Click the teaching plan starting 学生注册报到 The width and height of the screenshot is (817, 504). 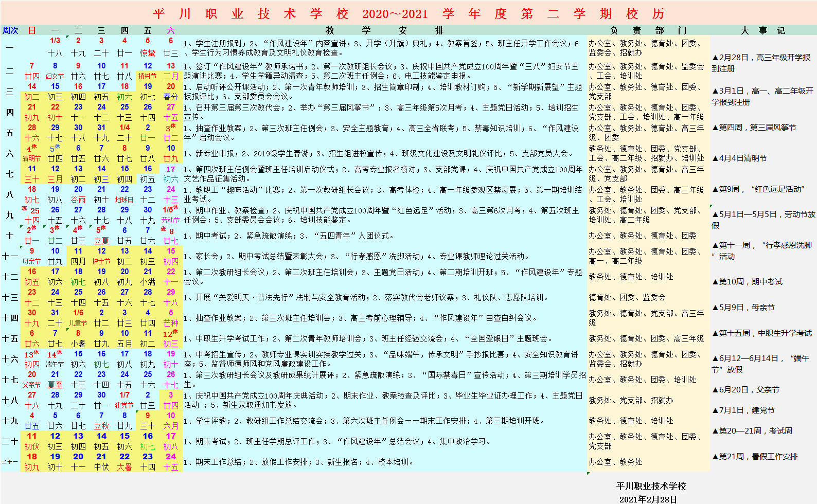click(385, 48)
